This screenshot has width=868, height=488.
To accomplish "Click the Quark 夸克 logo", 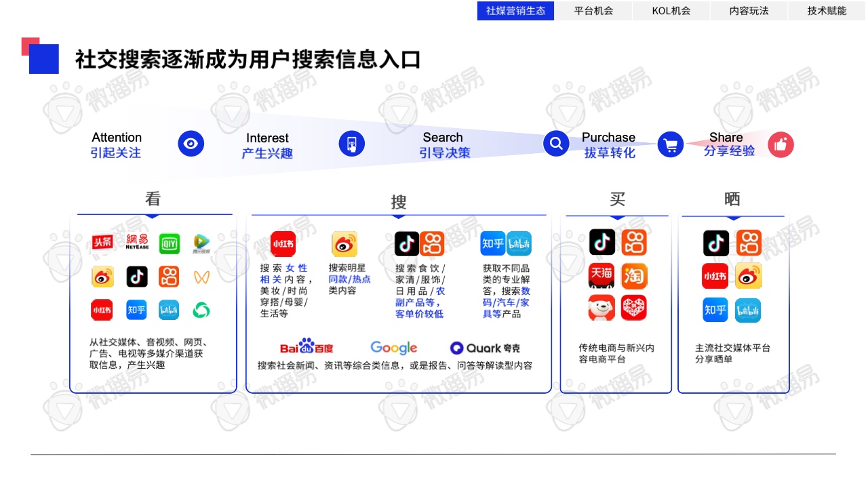I will click(486, 348).
